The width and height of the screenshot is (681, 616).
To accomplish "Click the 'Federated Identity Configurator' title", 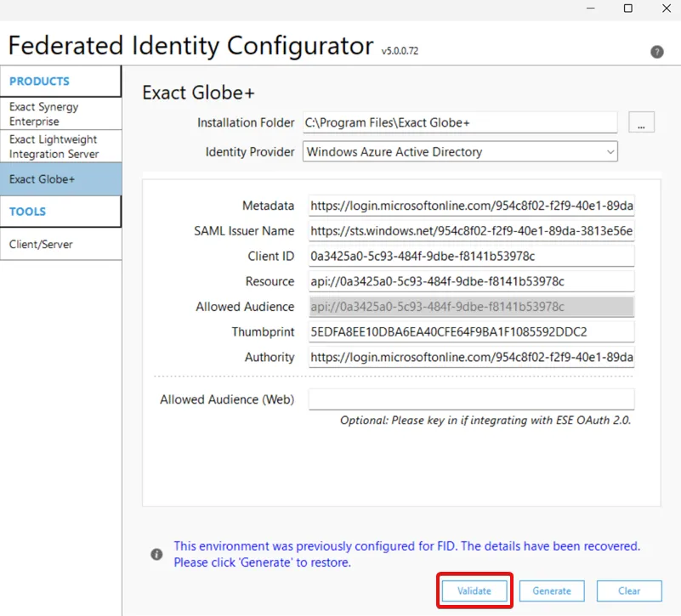I will [x=190, y=46].
